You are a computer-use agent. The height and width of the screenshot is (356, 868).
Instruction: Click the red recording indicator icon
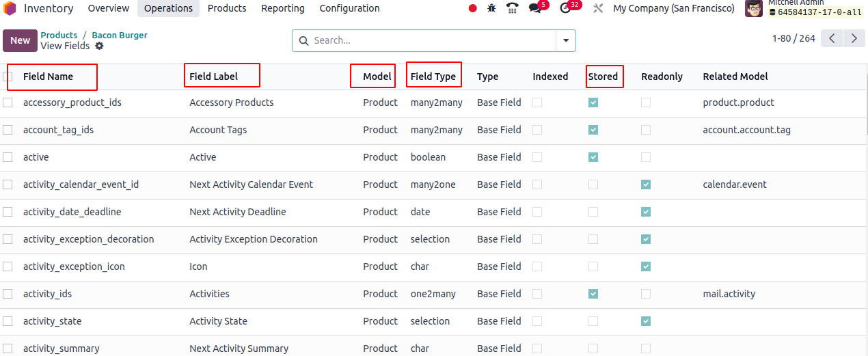[x=473, y=9]
